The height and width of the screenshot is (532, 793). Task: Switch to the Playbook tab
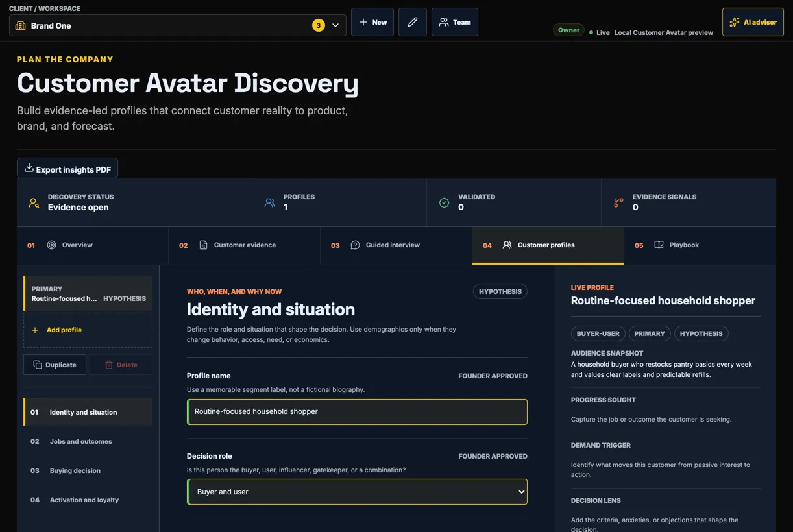(x=700, y=245)
